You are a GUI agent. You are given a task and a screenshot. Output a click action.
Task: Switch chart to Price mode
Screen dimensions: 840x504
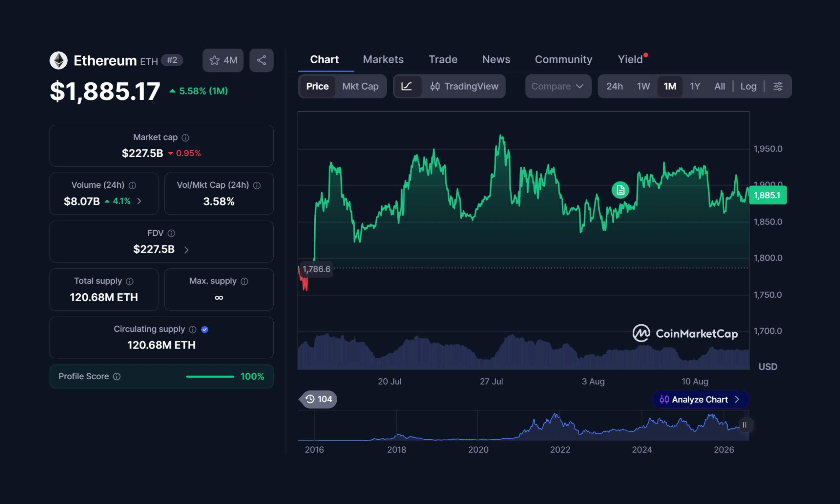point(318,86)
